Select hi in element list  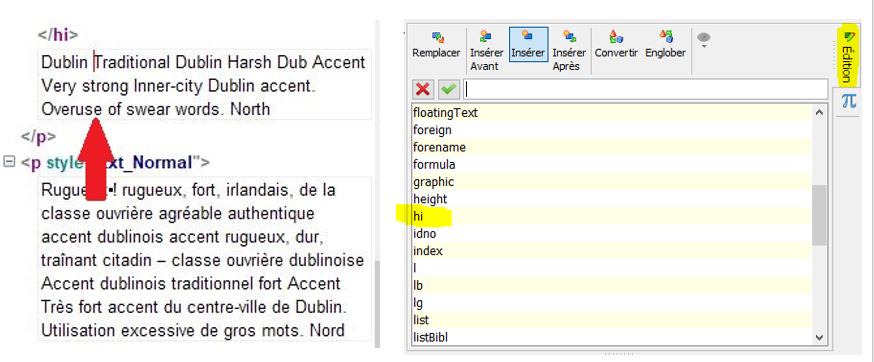click(611, 216)
